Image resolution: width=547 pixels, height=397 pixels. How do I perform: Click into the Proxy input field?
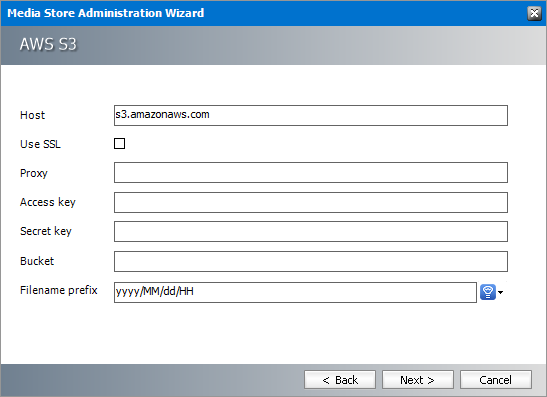tap(310, 172)
